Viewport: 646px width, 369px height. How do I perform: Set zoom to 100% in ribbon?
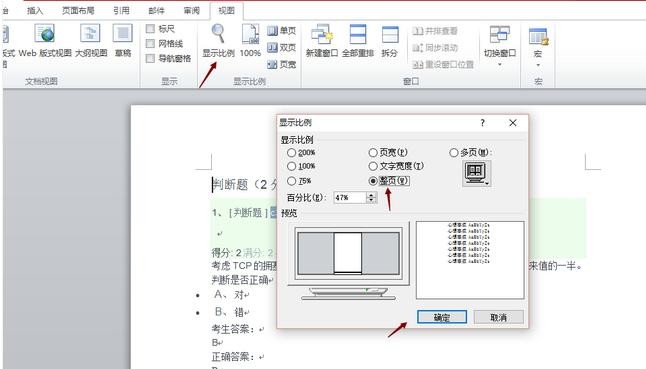250,40
